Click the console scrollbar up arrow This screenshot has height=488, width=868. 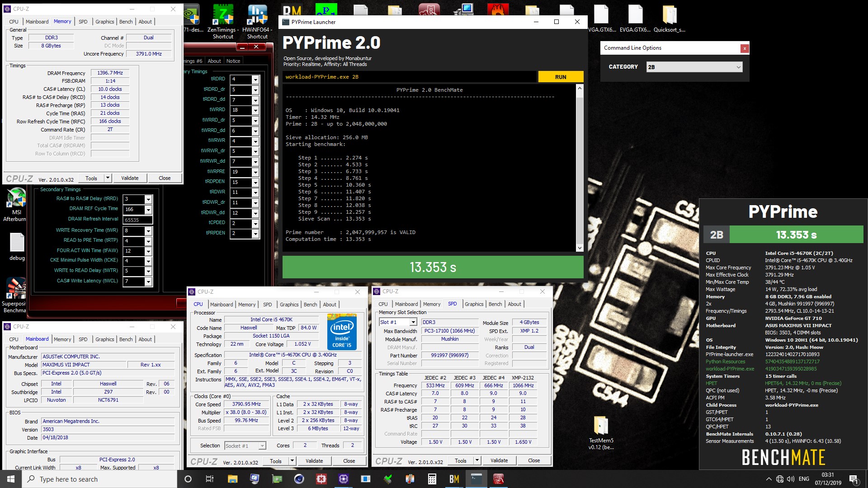tap(580, 89)
